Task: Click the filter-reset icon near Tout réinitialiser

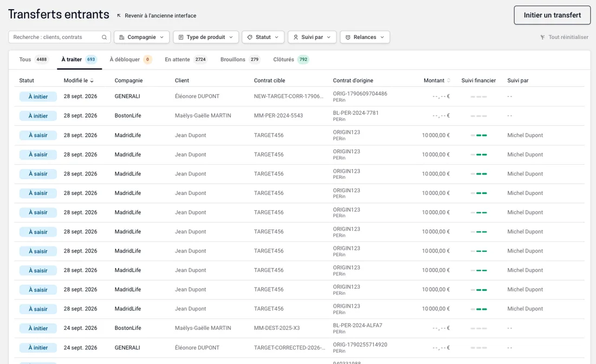Action: 543,37
